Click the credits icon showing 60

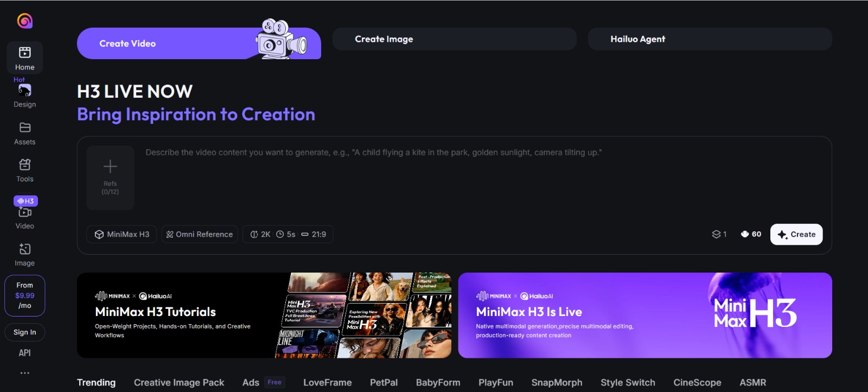point(745,234)
